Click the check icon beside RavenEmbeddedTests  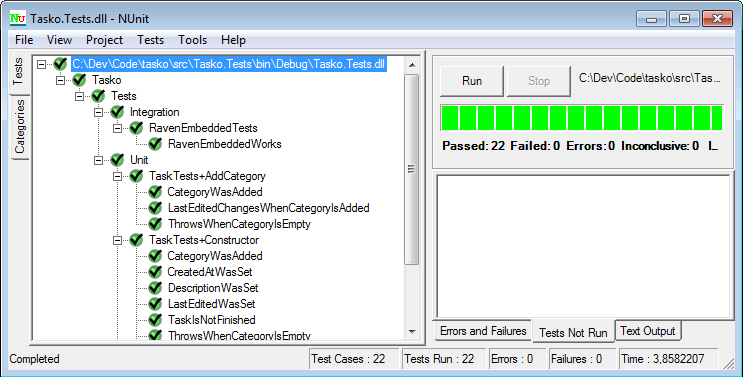[136, 128]
